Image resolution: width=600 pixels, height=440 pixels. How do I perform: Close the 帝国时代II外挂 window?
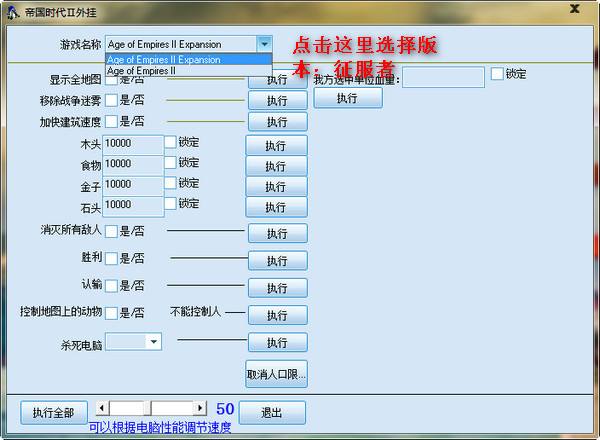[x=574, y=9]
